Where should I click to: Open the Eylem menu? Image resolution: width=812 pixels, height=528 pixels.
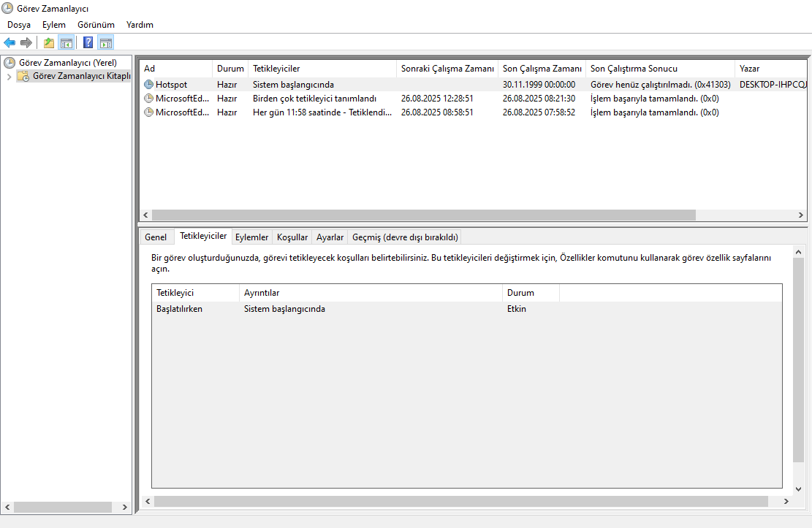tap(54, 25)
